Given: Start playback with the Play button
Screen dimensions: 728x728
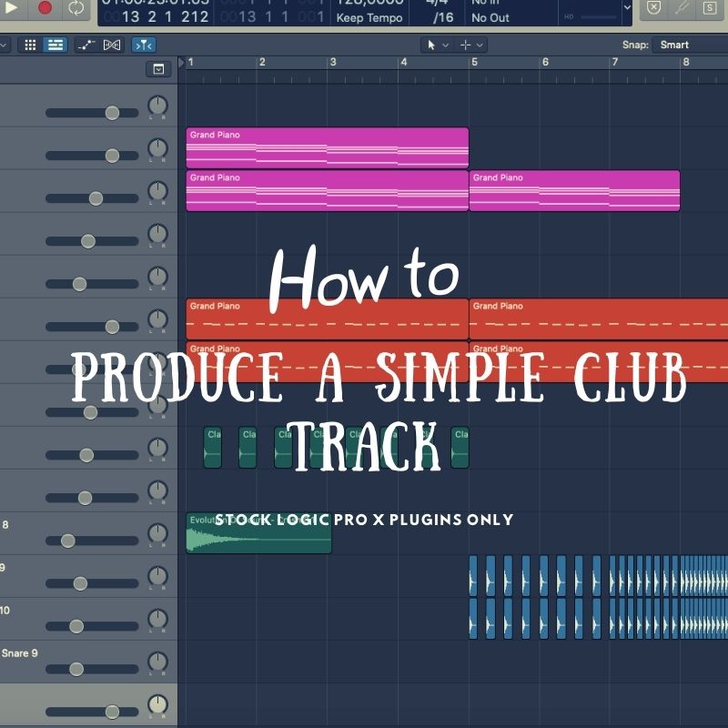Looking at the screenshot, I should click(10, 8).
